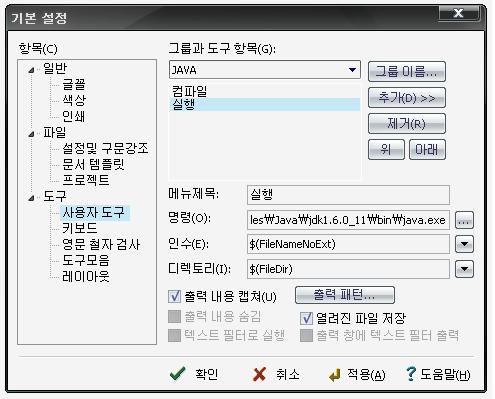
Task: Click the 메뉴제목 input field
Action: (x=348, y=195)
